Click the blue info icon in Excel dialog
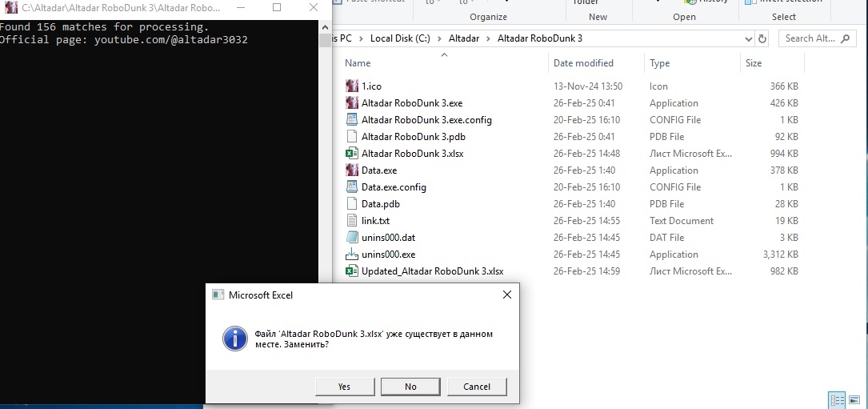Screen dimensions: 868x409 click(234, 339)
